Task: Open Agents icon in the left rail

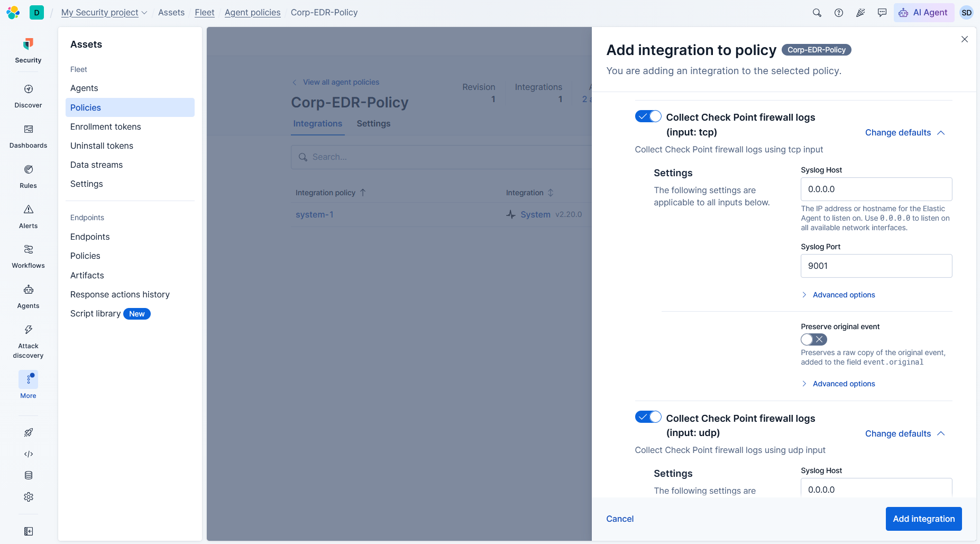Action: point(28,296)
